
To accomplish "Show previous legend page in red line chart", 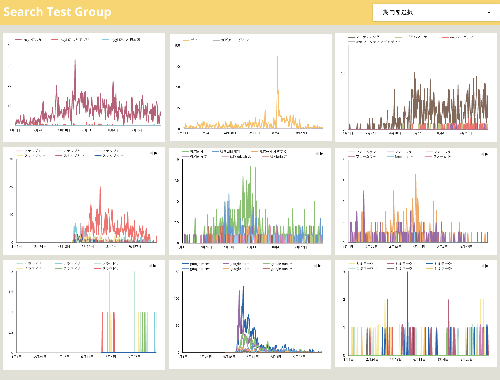I will (151, 153).
